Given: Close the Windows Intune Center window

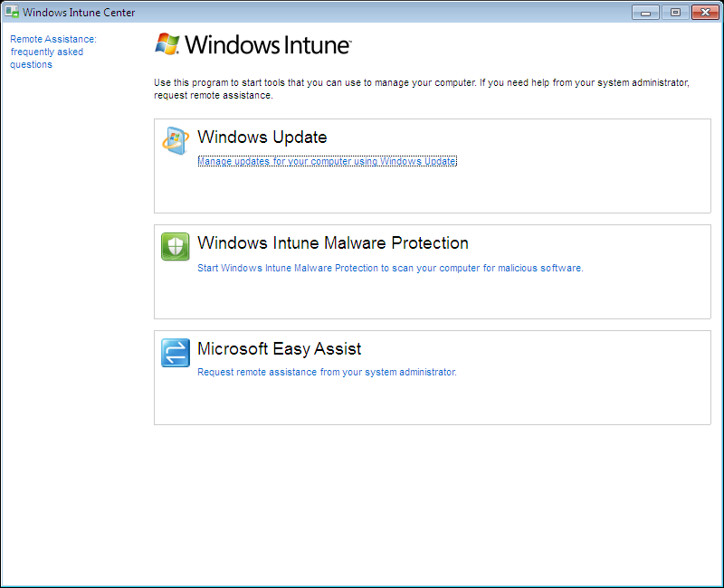Looking at the screenshot, I should click(x=703, y=12).
